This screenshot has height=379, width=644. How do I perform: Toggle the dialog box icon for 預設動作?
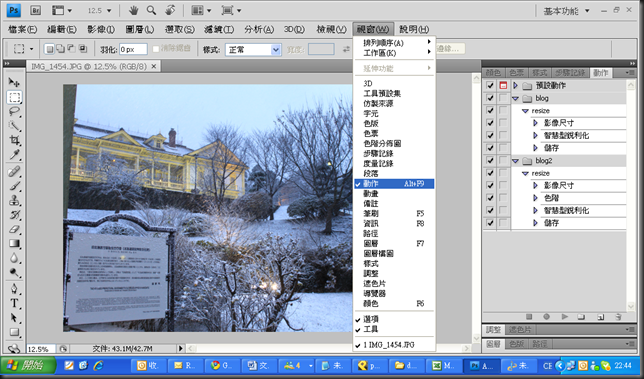(503, 85)
